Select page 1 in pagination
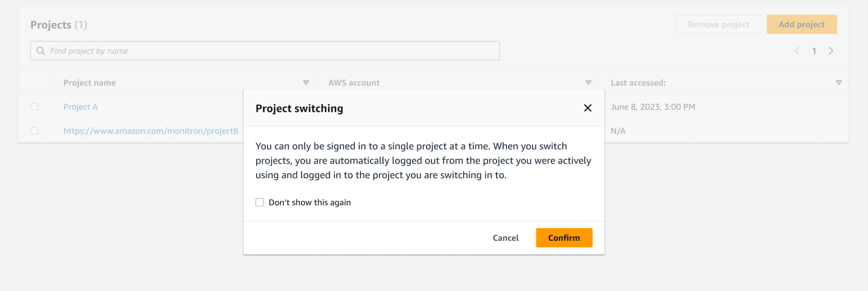 (x=814, y=50)
